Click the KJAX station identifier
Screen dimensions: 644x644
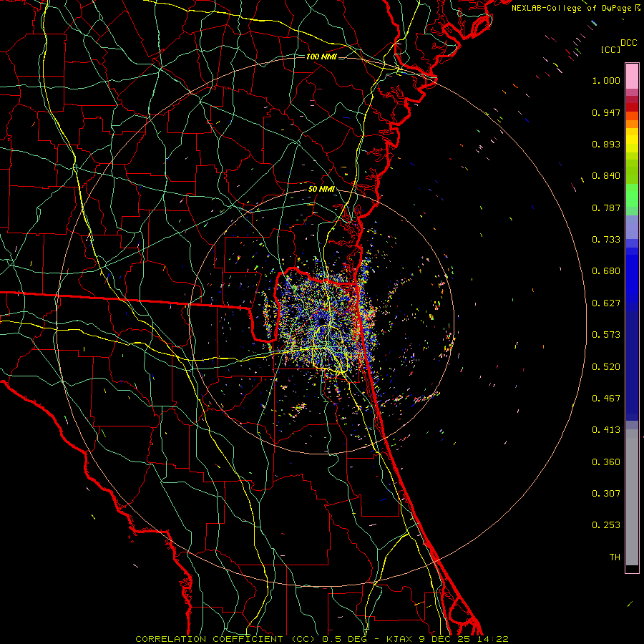coord(401,639)
